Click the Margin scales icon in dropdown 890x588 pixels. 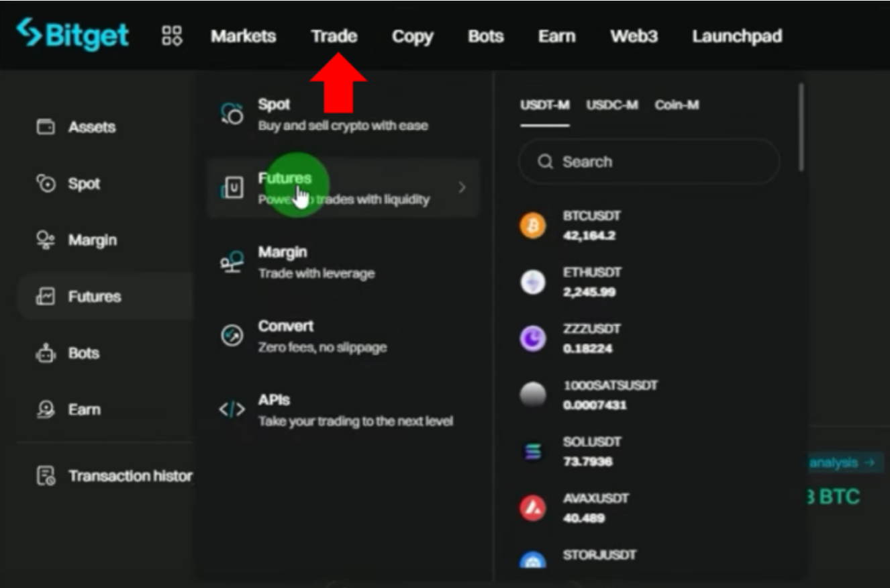tap(232, 262)
